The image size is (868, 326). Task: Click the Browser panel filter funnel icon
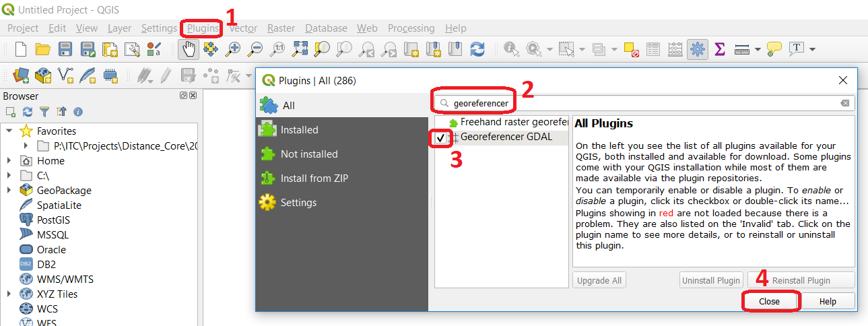(x=44, y=112)
